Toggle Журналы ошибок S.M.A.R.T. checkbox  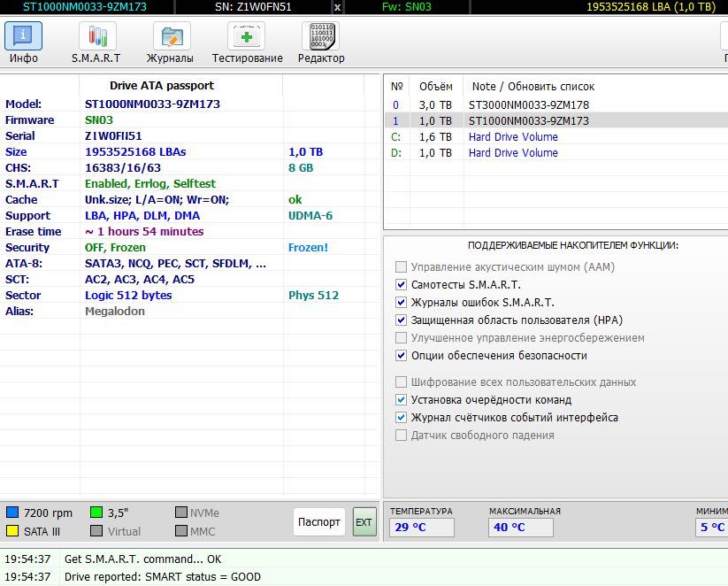pyautogui.click(x=401, y=302)
